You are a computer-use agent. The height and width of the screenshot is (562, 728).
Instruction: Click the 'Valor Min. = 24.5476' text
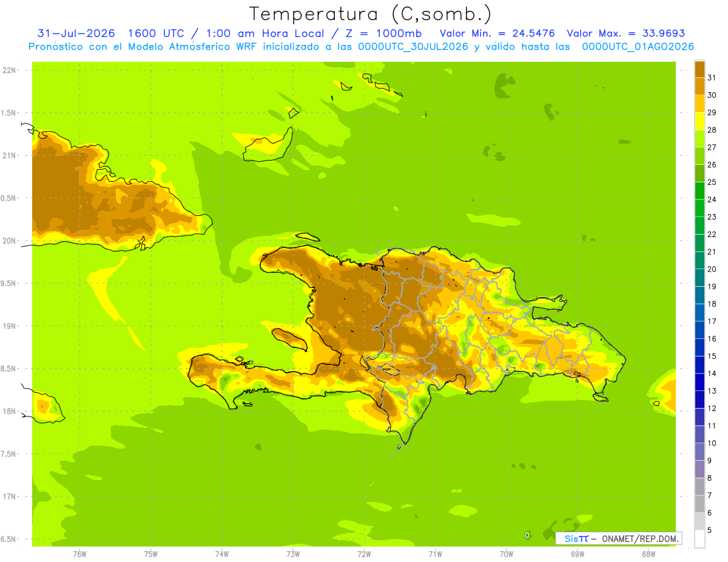[497, 33]
